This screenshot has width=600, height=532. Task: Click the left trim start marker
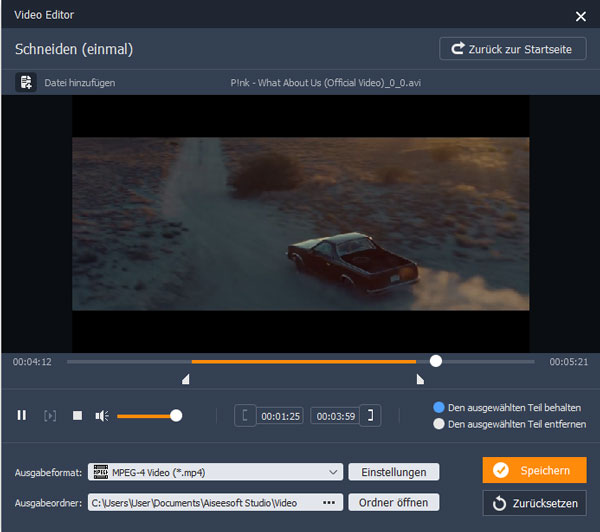click(186, 379)
